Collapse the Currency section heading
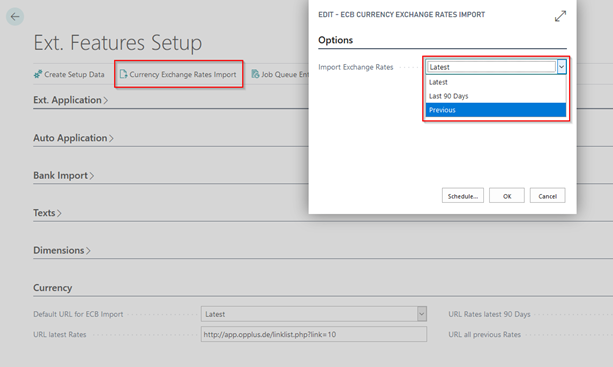 pos(52,288)
